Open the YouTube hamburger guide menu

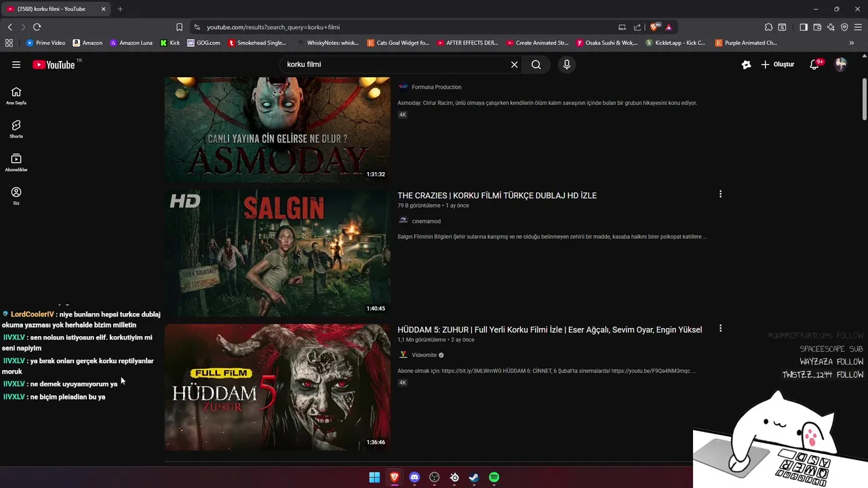coord(16,64)
